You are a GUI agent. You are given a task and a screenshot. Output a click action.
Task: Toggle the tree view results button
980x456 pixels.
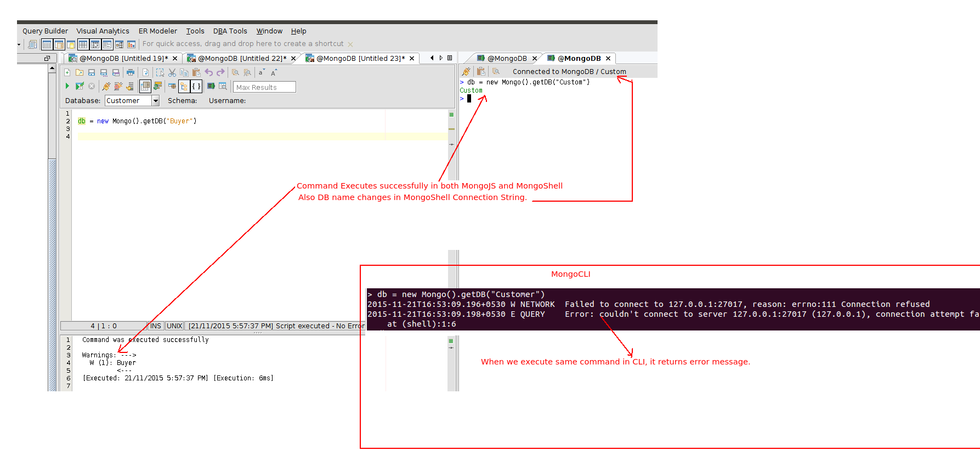pos(184,86)
